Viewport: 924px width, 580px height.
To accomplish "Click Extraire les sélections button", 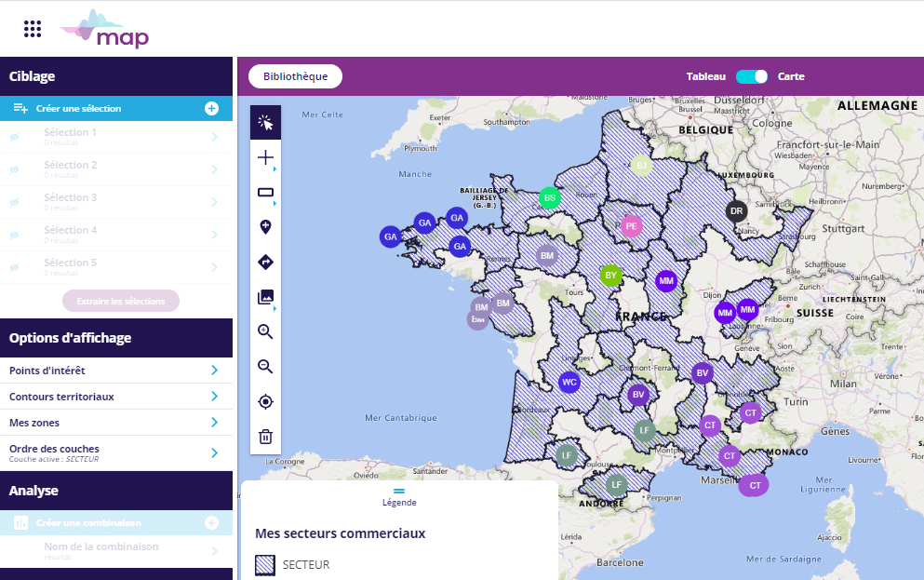I will 121,301.
